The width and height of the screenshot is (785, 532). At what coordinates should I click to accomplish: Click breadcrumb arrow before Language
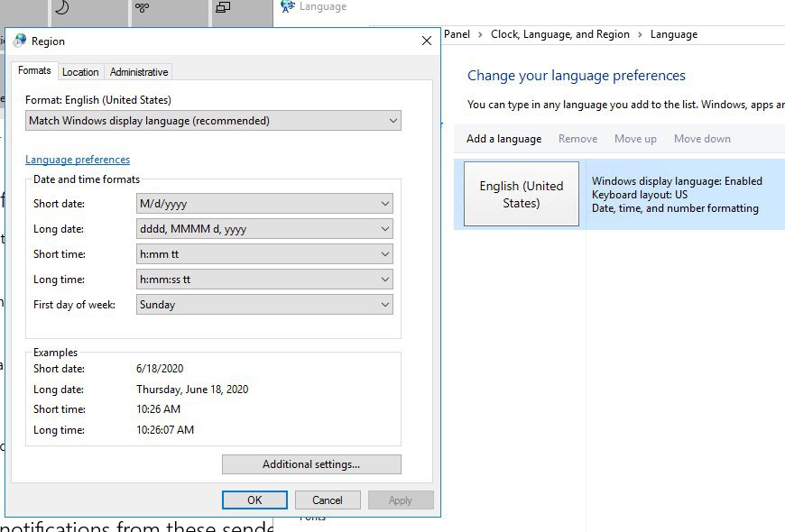(x=640, y=34)
